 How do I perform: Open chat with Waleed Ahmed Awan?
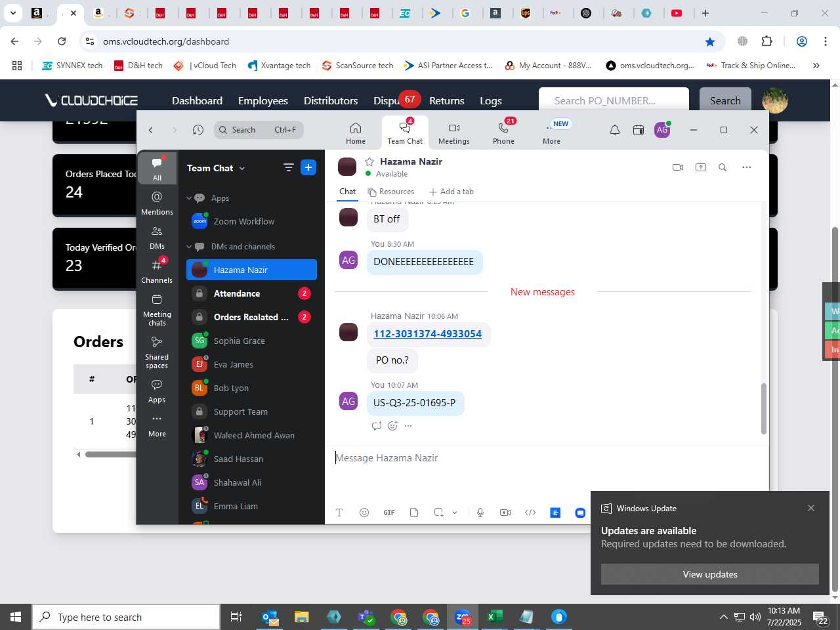251,435
